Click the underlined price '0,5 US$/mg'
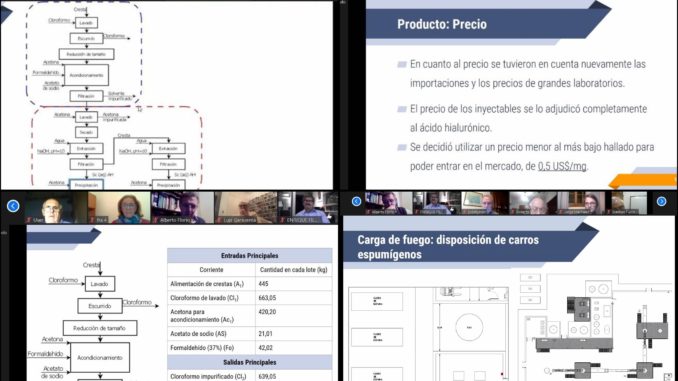The height and width of the screenshot is (381, 678). pyautogui.click(x=562, y=166)
